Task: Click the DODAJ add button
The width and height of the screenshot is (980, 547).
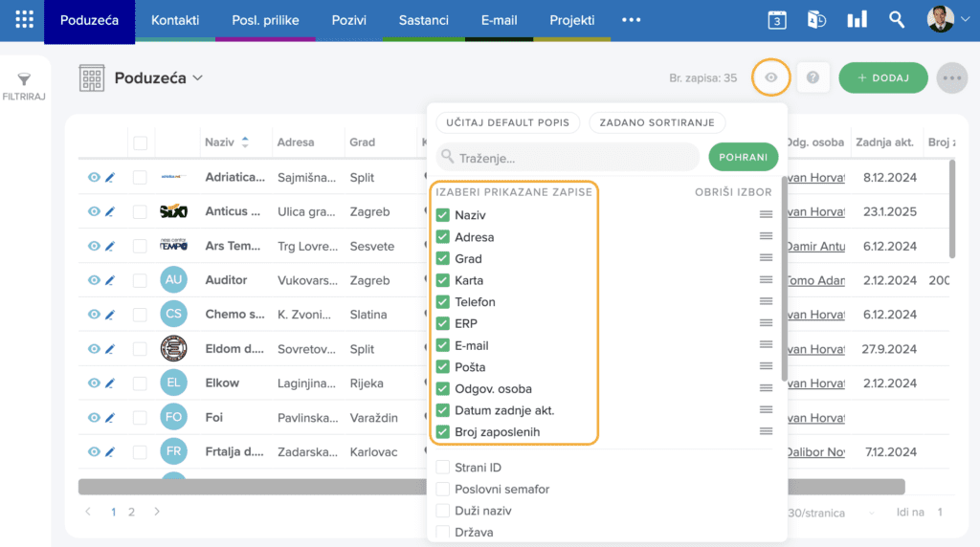Action: click(883, 78)
